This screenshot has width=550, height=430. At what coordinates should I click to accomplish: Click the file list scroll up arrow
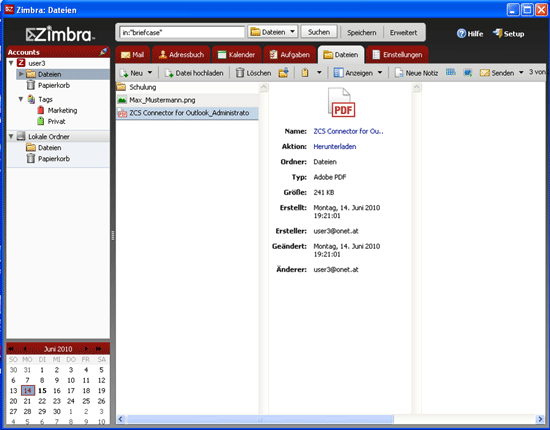(264, 87)
